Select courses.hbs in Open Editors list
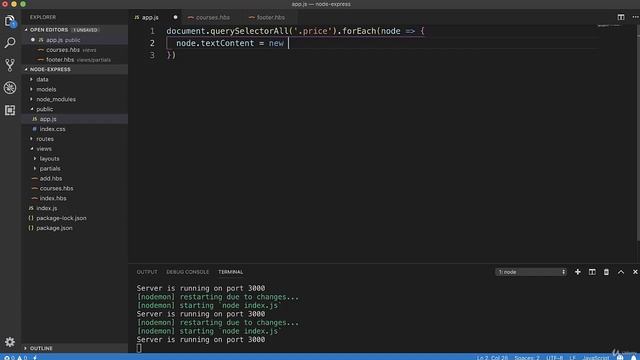This screenshot has width=640, height=360. [75, 50]
